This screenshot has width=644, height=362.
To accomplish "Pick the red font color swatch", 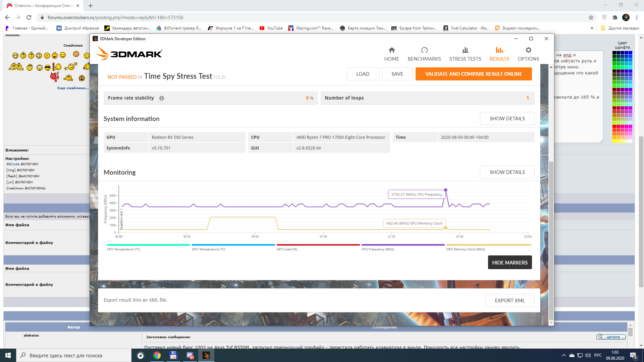I will tap(614, 126).
